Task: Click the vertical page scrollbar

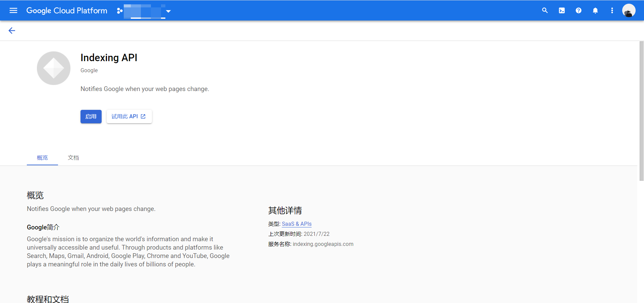Action: point(641,111)
